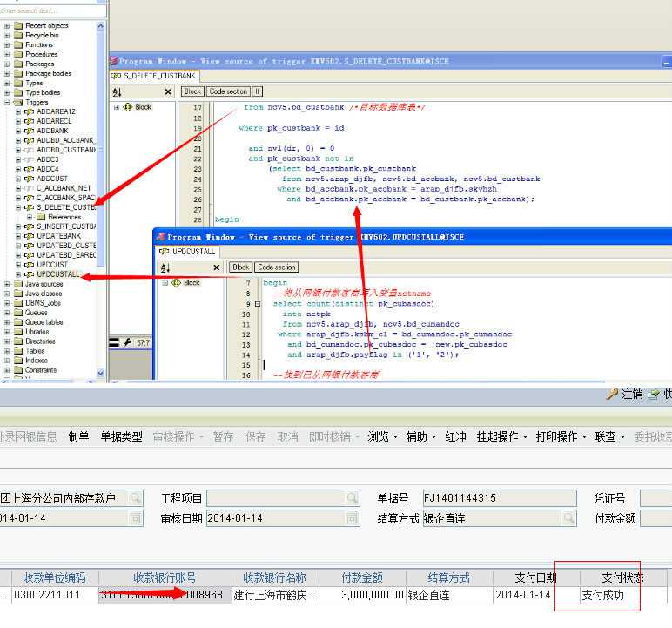The image size is (672, 628).
Task: Click the Recycle bin folder icon
Action: click(18, 35)
